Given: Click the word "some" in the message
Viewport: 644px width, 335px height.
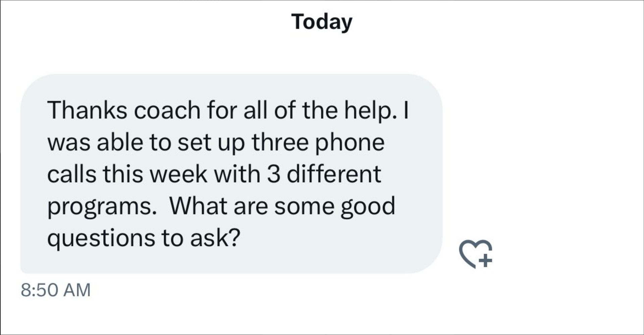Looking at the screenshot, I should (304, 206).
